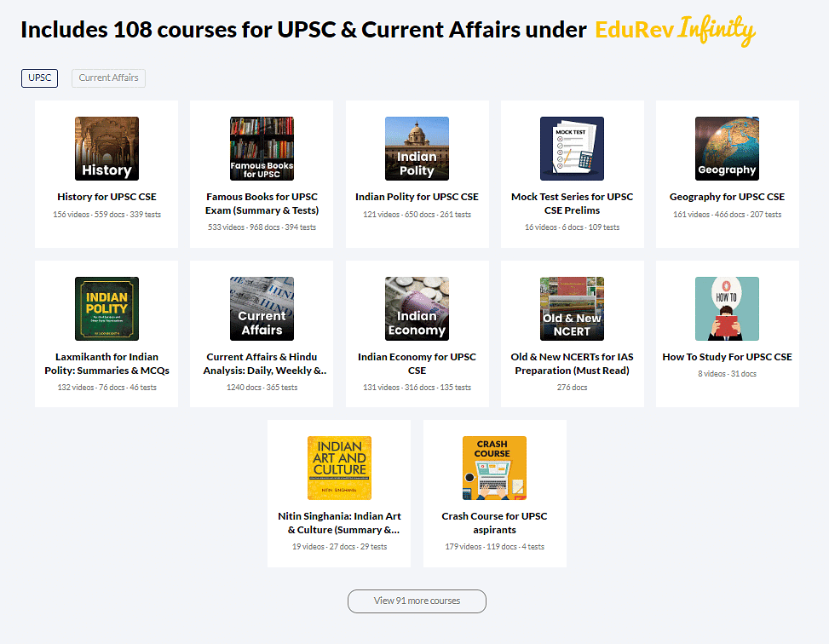Open the History course cover thumbnail
Image resolution: width=829 pixels, height=644 pixels.
[106, 148]
